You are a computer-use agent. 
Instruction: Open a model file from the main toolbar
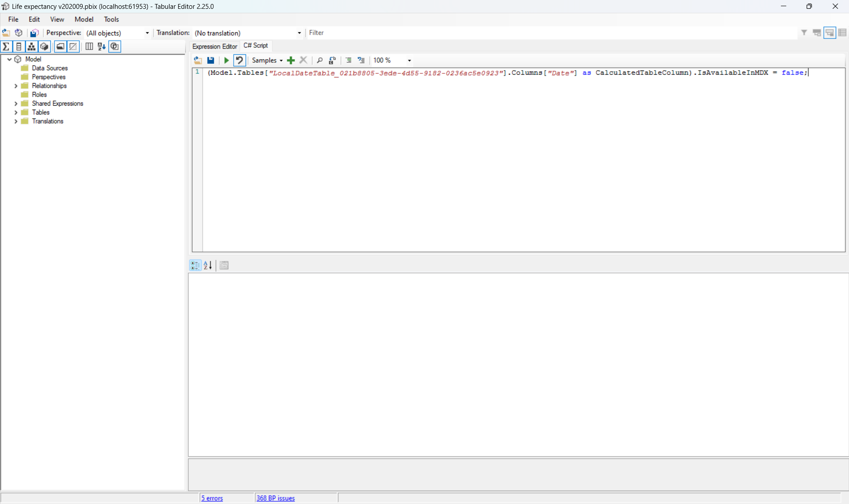[x=6, y=33]
